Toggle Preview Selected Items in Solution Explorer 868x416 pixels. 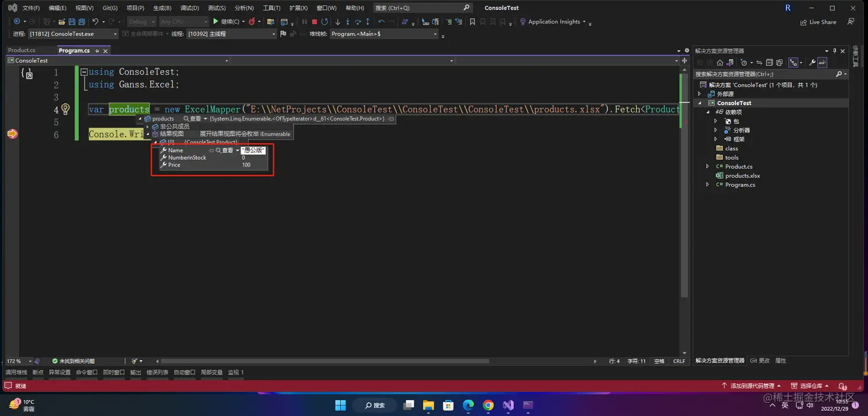[x=823, y=63]
